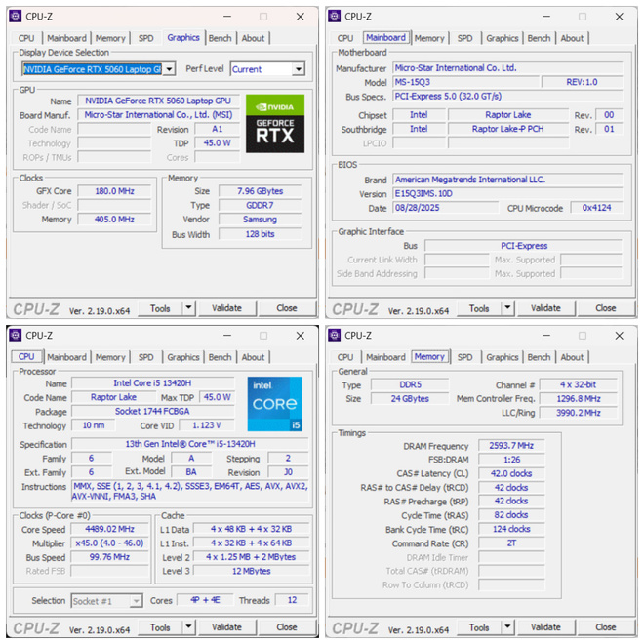Open Graphics tab in CPU window
Image resolution: width=644 pixels, height=644 pixels.
(183, 357)
